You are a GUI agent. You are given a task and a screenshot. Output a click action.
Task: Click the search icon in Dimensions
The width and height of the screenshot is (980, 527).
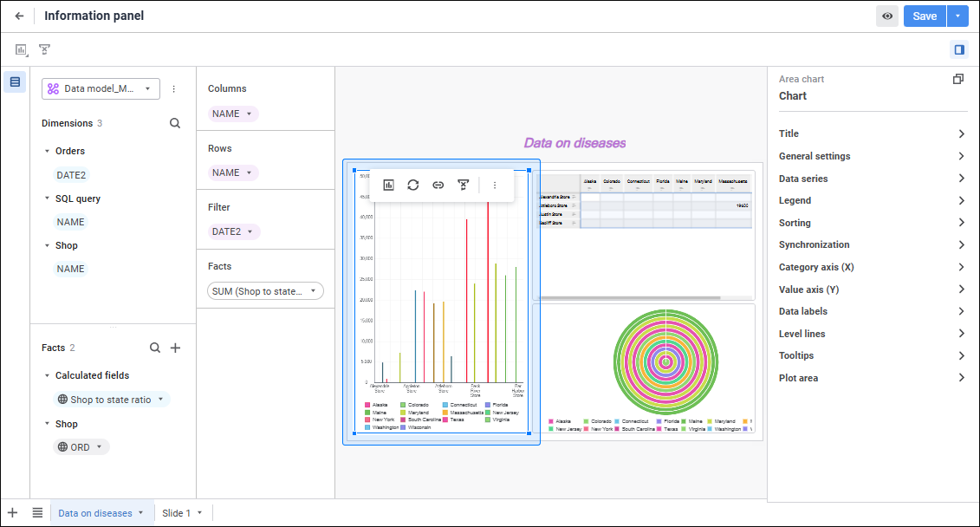(175, 123)
